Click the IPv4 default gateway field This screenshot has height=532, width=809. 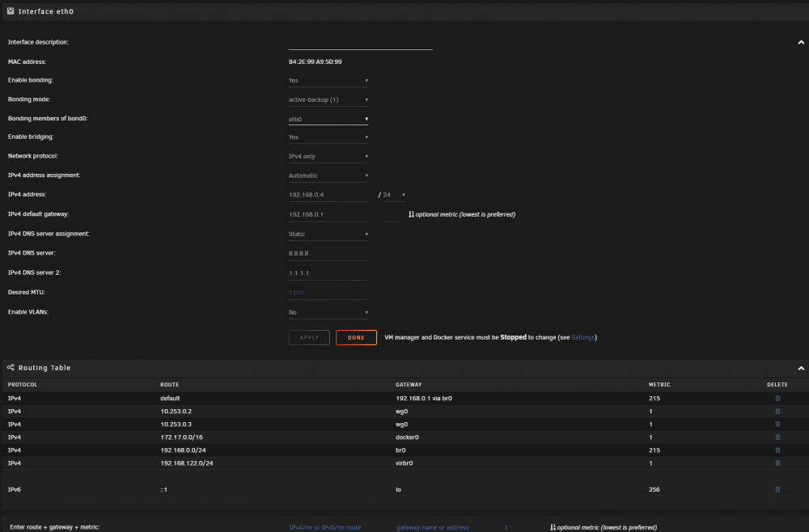pyautogui.click(x=328, y=214)
